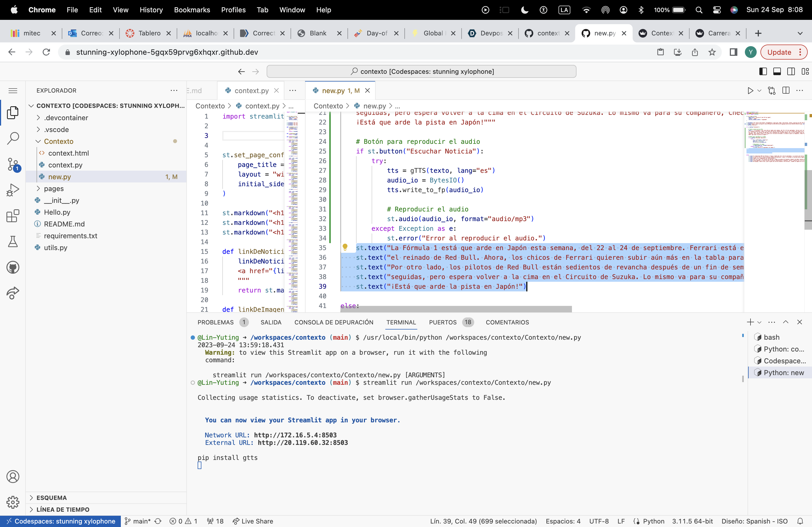This screenshot has width=812, height=527.
Task: Click the Run Python File play icon
Action: coord(750,91)
